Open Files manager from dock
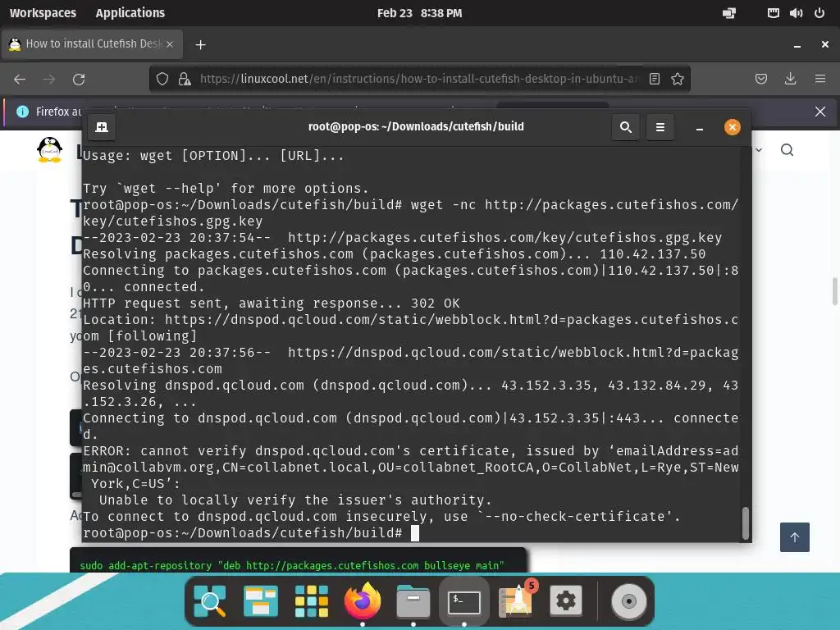Viewport: 840px width, 630px height. click(x=413, y=601)
